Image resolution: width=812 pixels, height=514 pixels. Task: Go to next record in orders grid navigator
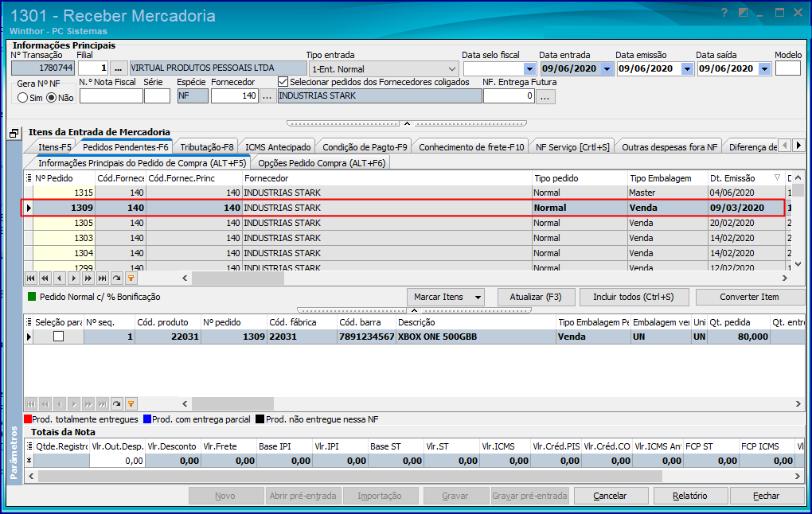(74, 278)
